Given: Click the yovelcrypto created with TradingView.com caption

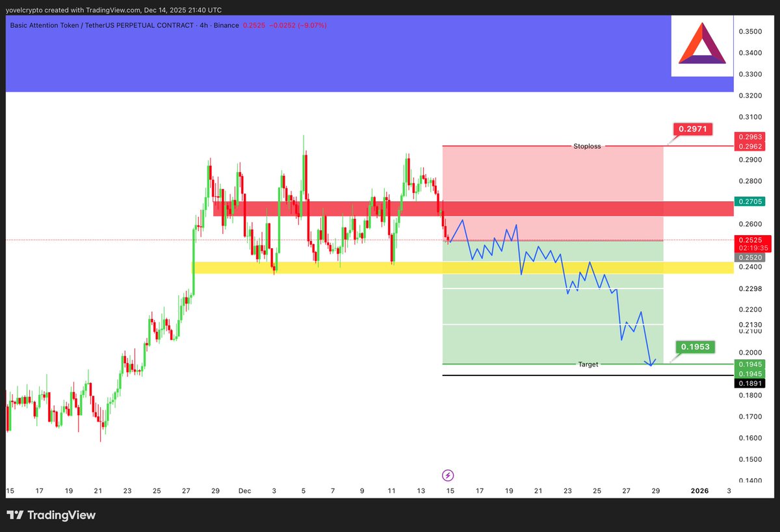Looking at the screenshot, I should point(113,10).
